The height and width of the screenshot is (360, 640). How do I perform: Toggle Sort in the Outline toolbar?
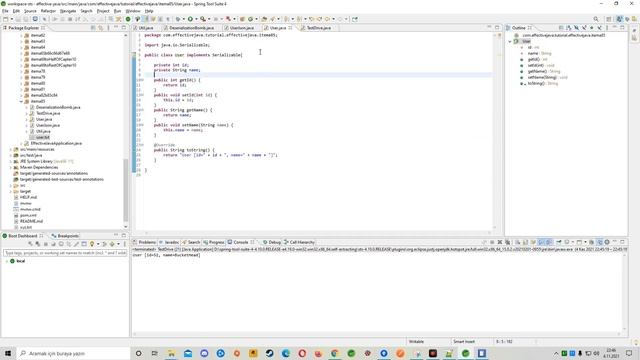(569, 28)
